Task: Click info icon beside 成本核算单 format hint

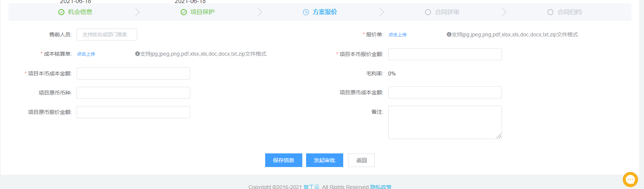Action: tap(138, 54)
